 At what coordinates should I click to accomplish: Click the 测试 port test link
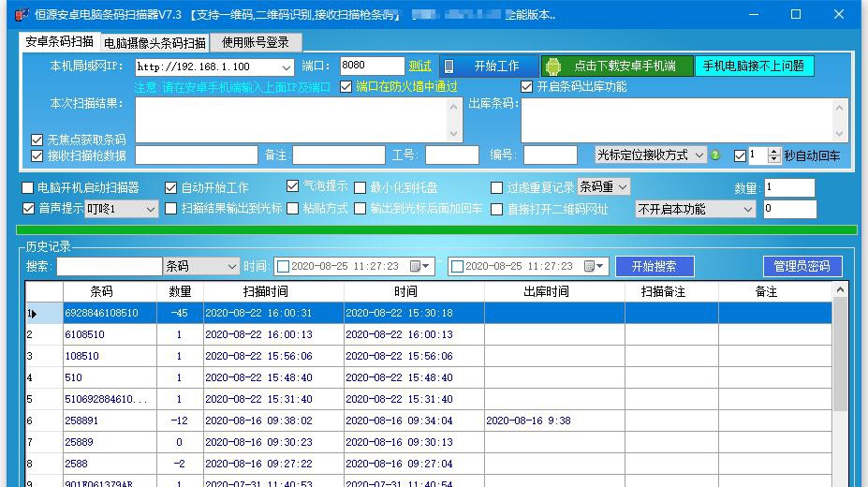coord(419,66)
